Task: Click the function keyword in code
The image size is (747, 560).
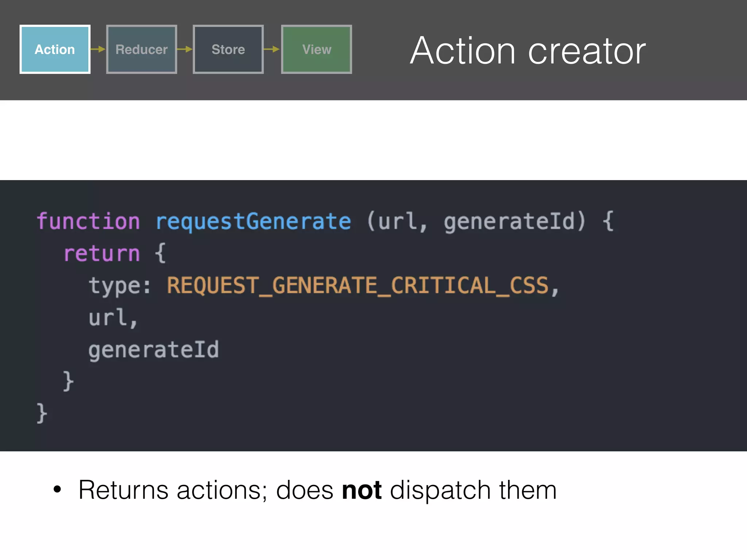Action: (x=88, y=221)
